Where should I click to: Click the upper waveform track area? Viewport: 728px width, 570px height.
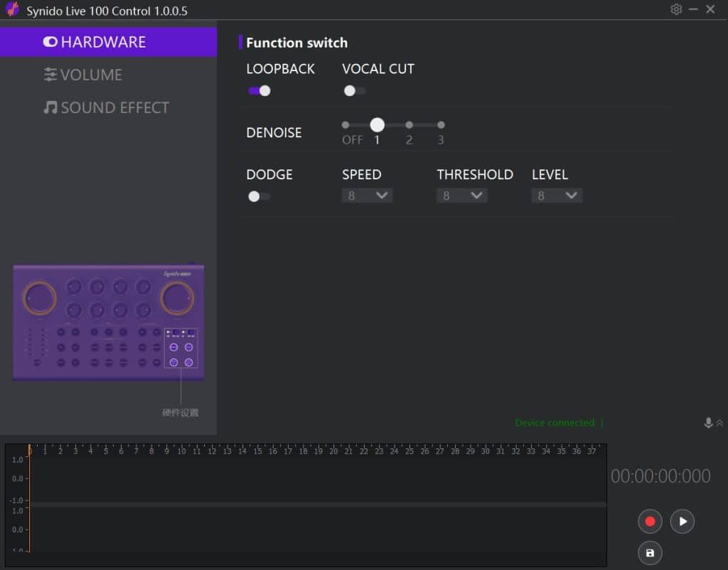point(318,478)
